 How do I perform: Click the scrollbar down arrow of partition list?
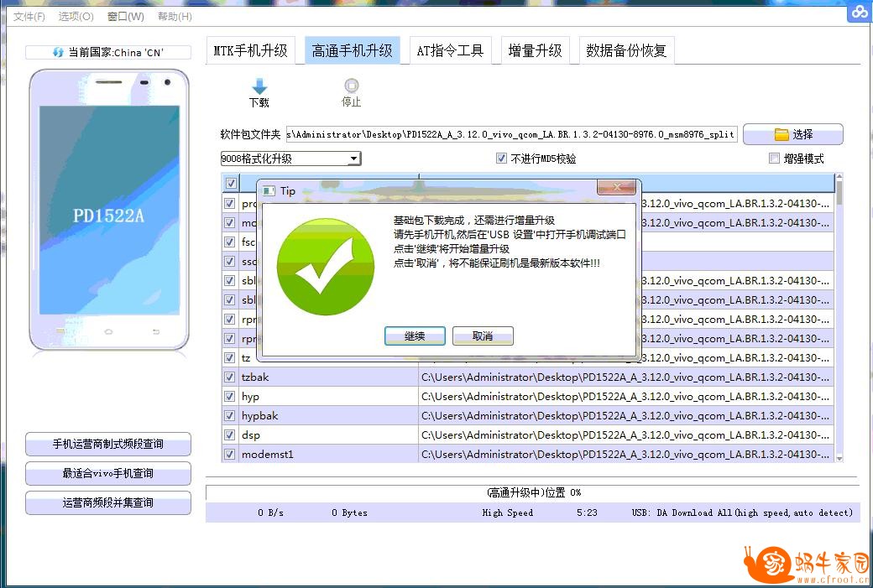point(839,458)
